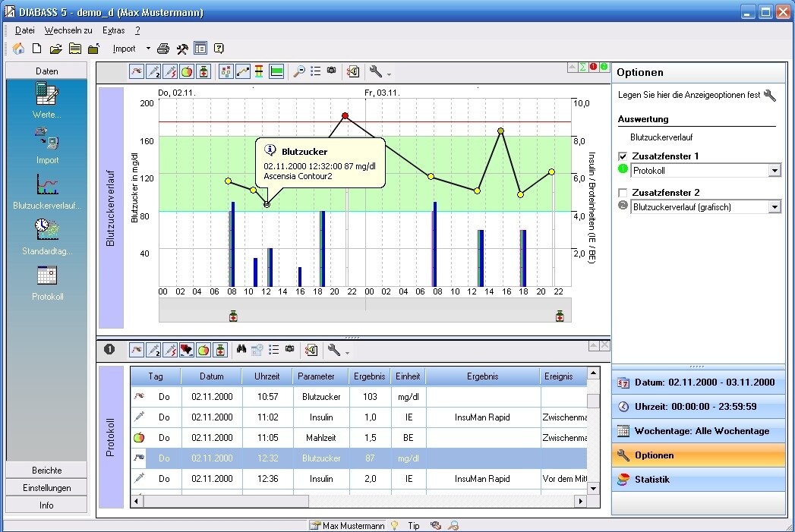Click the magnifier zoom icon in chart toolbar
Viewport: 795px width, 532px height.
coord(299,72)
